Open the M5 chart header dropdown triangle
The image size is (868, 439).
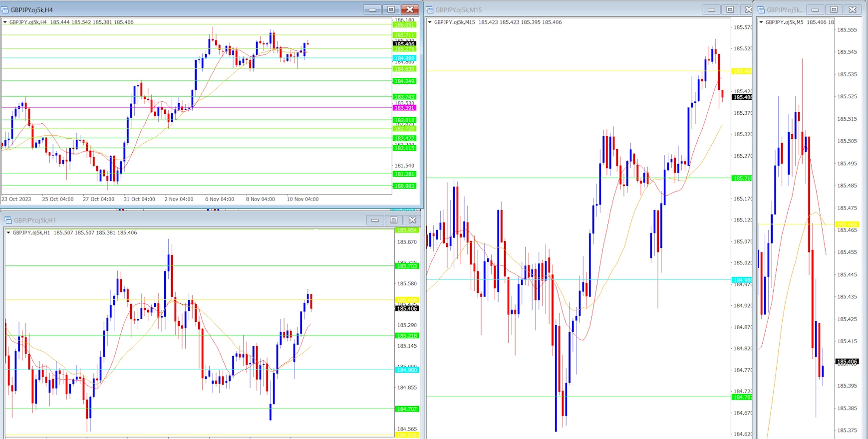click(761, 22)
